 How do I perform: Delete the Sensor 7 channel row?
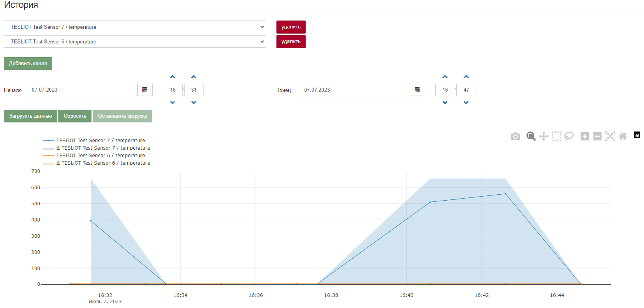pyautogui.click(x=291, y=27)
